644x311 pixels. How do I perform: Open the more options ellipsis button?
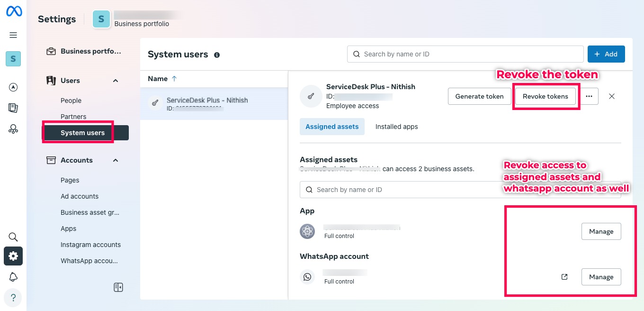589,96
